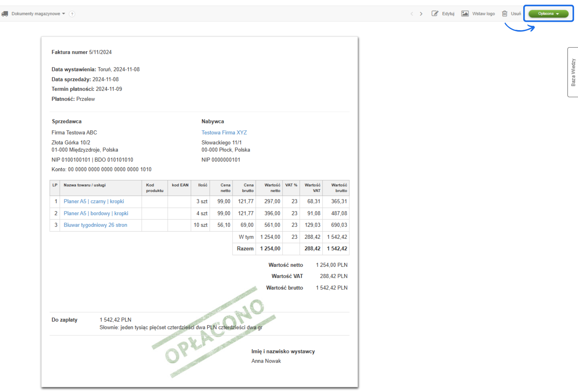Click the Nazwa towaru / usługi column header
Screen dimensions: 578x392
point(85,185)
